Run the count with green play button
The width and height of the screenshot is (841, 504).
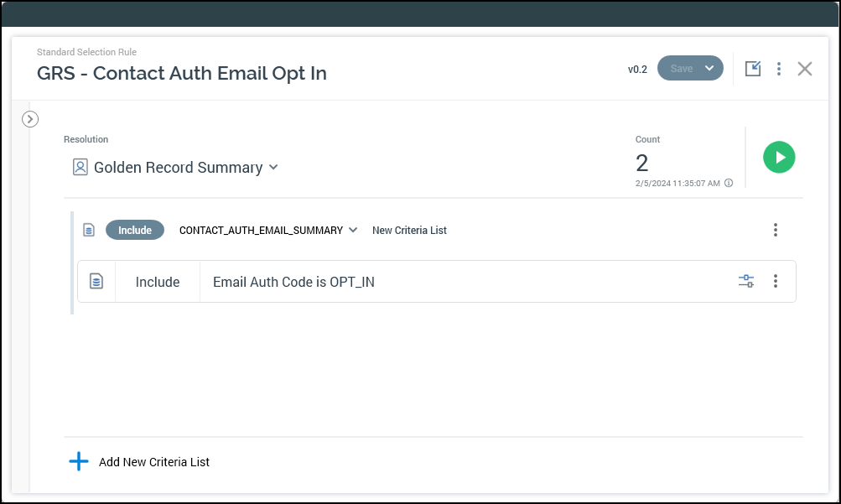coord(779,157)
